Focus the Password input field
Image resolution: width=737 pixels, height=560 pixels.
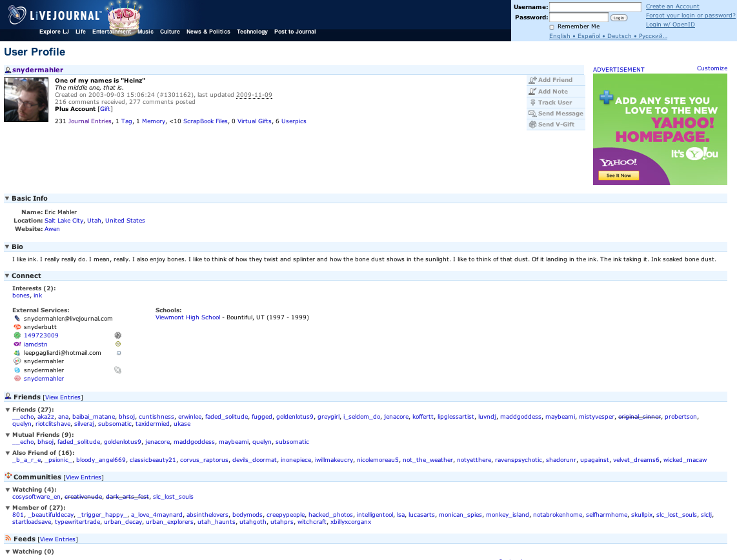(x=579, y=17)
